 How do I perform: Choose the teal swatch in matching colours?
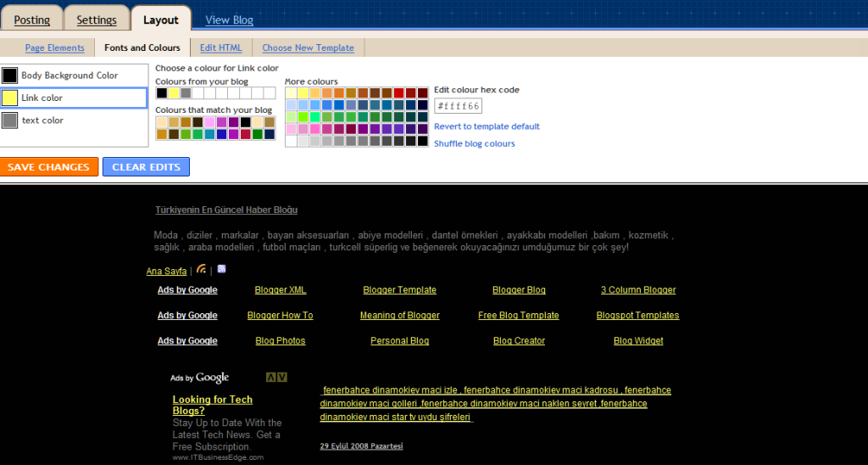pos(210,134)
